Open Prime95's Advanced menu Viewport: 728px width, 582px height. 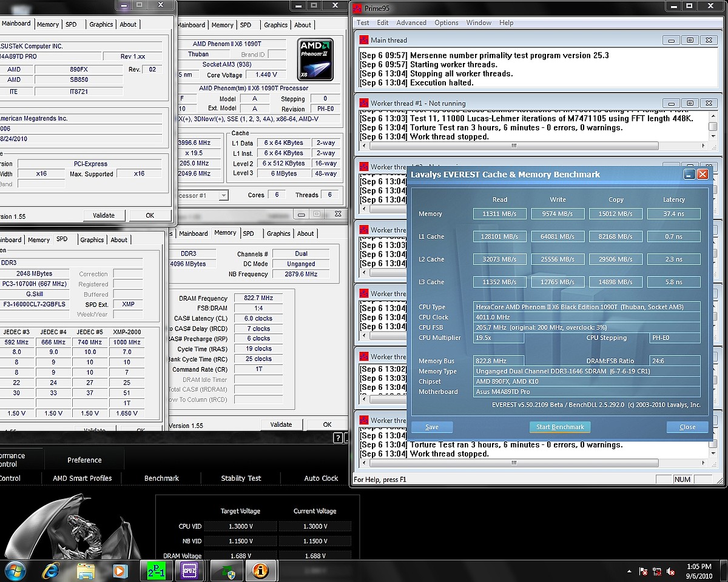pos(411,23)
